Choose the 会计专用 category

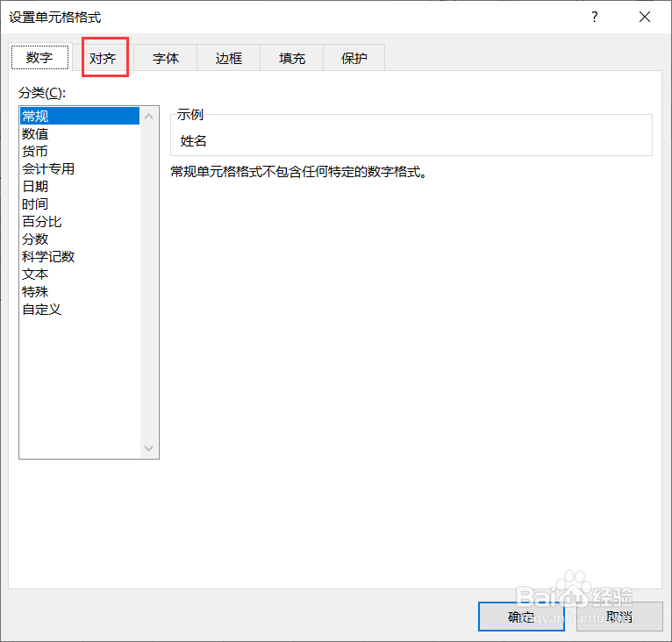pyautogui.click(x=80, y=169)
